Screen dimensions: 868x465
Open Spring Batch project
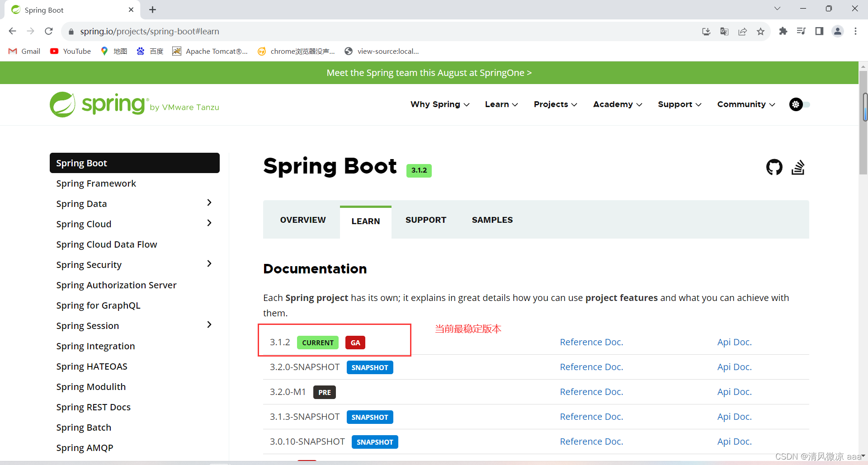coord(84,427)
